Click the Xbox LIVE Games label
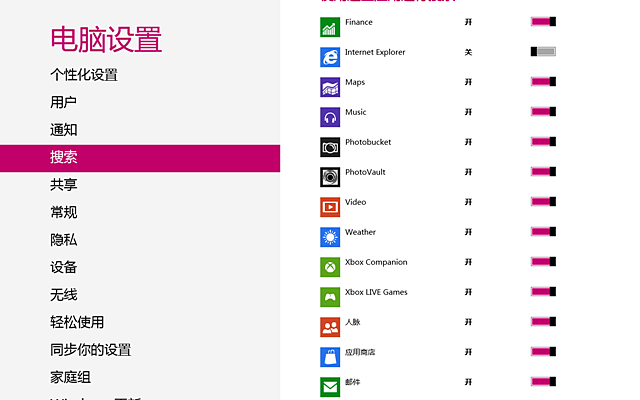640x400 pixels. pos(376,292)
